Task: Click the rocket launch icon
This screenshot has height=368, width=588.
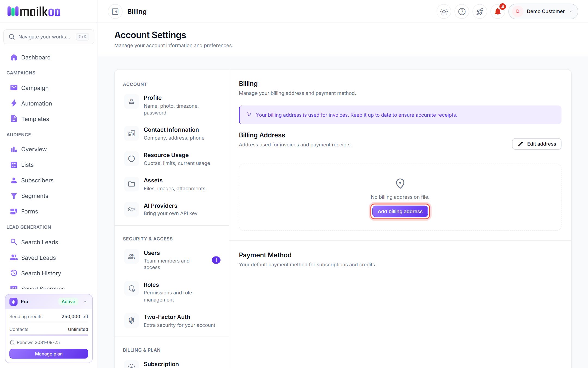Action: click(x=480, y=11)
